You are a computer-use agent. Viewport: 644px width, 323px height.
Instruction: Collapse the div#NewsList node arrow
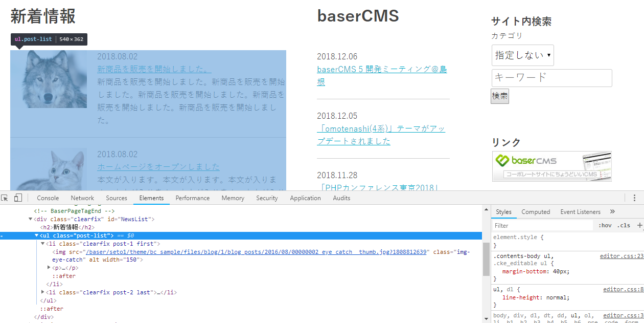[x=31, y=219]
